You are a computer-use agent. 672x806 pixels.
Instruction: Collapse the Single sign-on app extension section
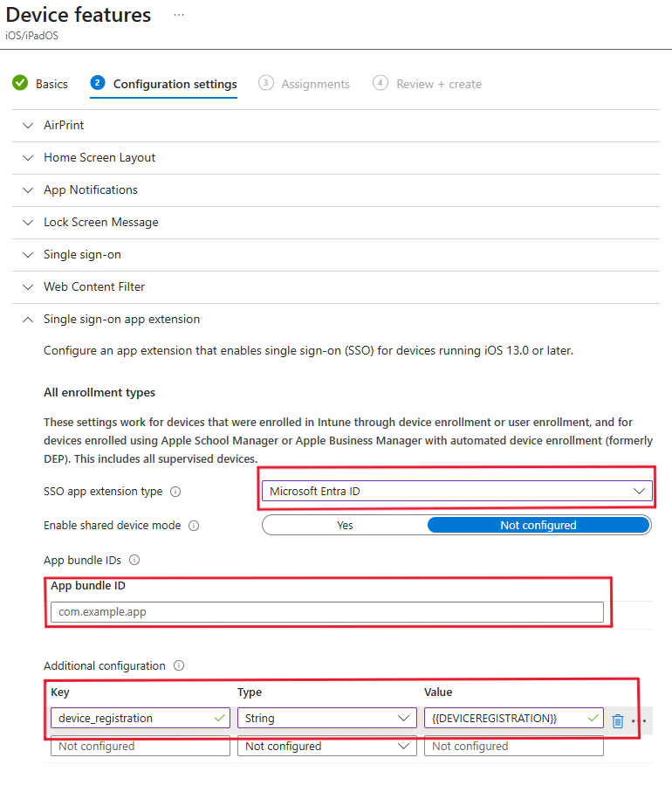pos(28,320)
